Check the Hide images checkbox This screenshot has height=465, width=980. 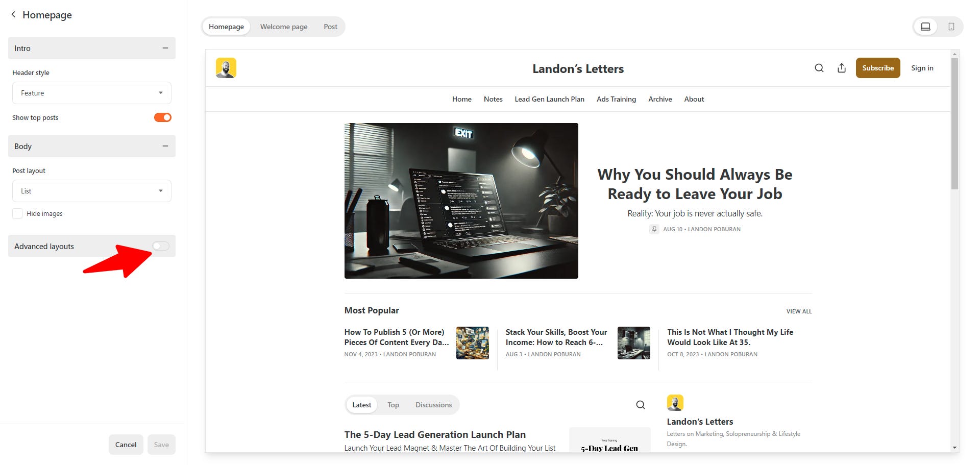(17, 213)
